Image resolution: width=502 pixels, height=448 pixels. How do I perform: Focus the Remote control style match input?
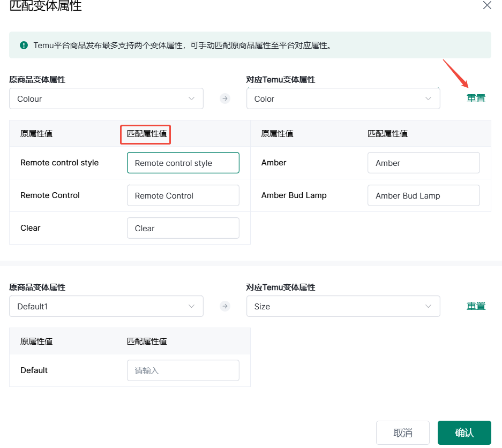tap(183, 163)
